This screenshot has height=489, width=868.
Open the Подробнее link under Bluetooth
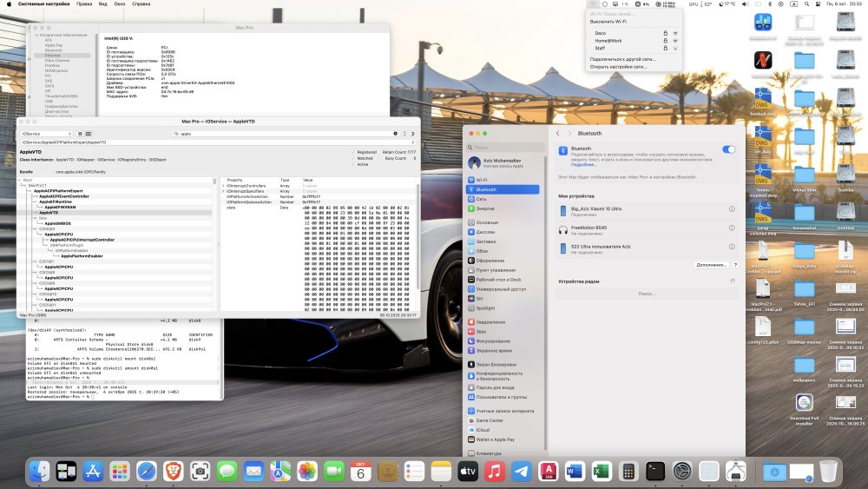pos(584,164)
